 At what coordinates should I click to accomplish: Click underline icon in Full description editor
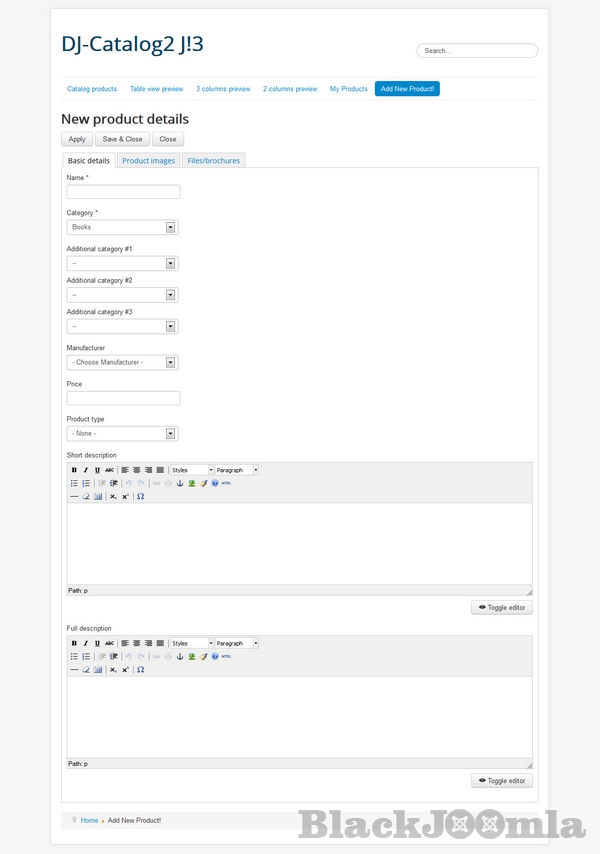tap(97, 643)
